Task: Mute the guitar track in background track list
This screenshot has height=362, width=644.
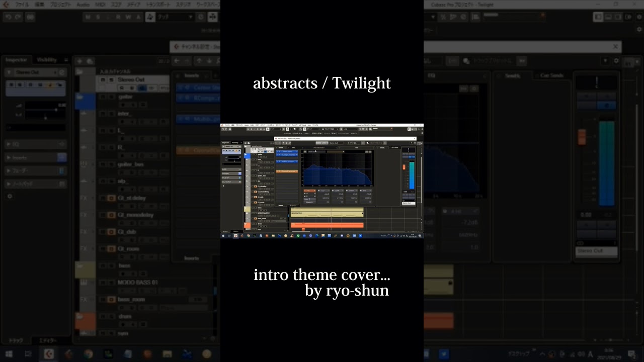Action: [x=103, y=97]
